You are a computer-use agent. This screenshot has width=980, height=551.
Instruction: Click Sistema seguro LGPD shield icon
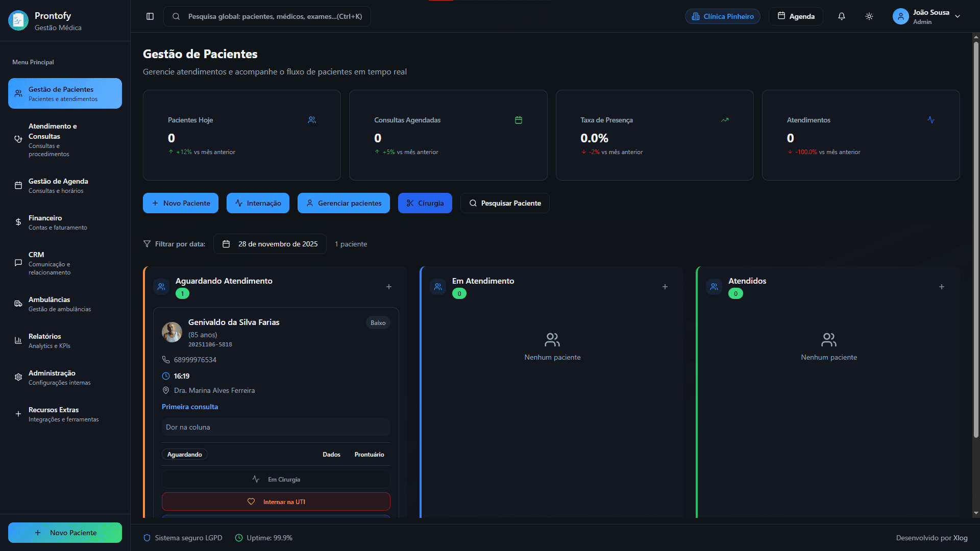pos(147,538)
